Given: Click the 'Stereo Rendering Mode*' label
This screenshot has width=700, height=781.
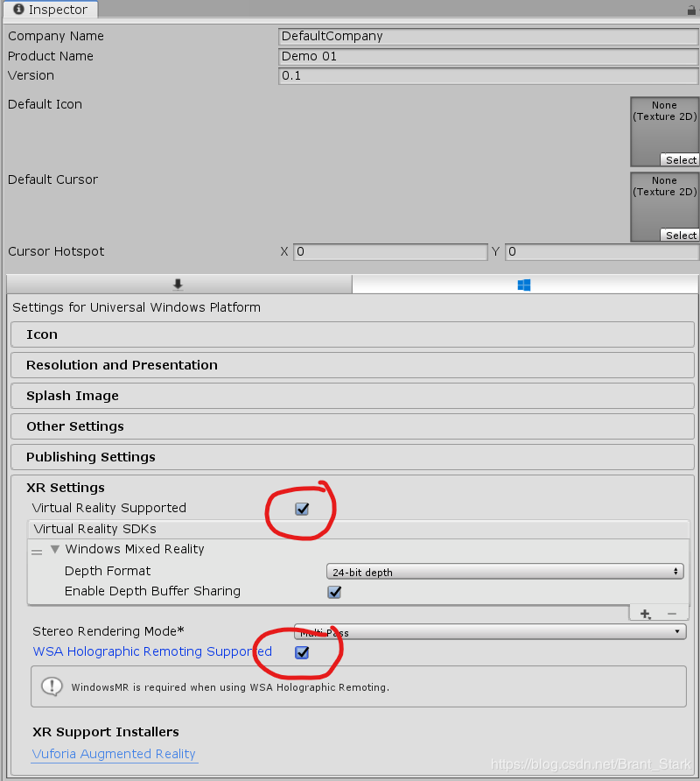Looking at the screenshot, I should point(108,631).
